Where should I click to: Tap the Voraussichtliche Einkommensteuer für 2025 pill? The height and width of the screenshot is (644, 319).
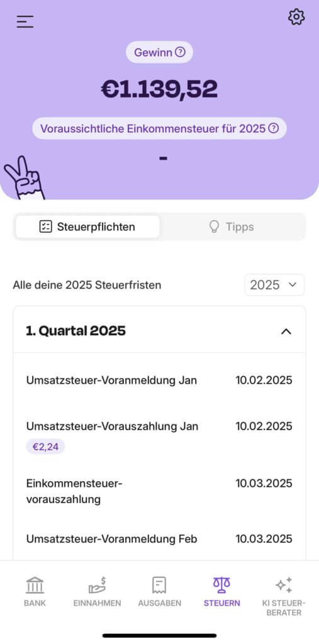(159, 128)
